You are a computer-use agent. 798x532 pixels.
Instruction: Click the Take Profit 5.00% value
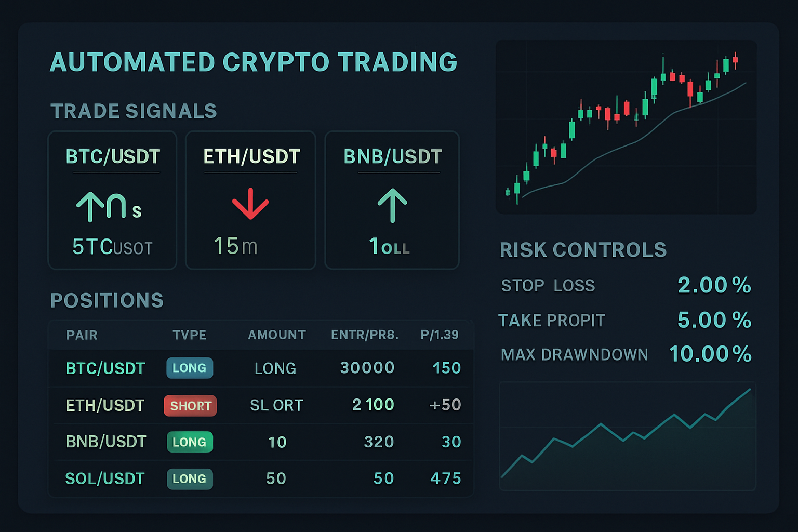[714, 320]
